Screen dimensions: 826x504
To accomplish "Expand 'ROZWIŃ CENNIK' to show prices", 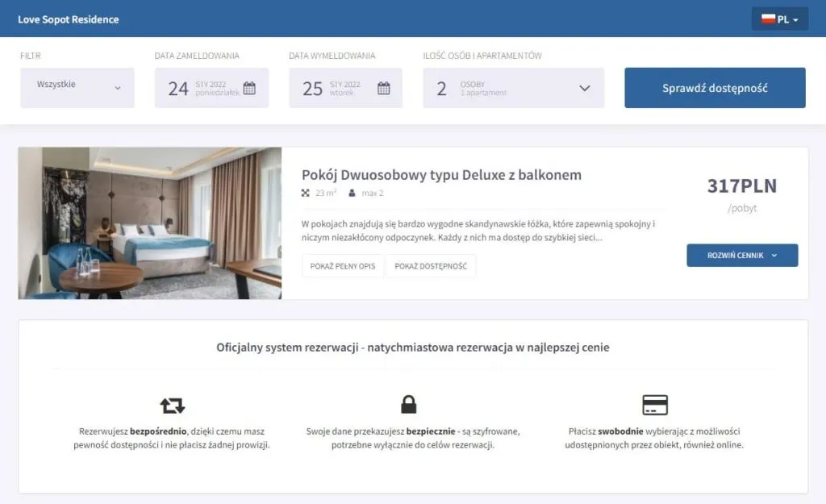I will [x=741, y=255].
